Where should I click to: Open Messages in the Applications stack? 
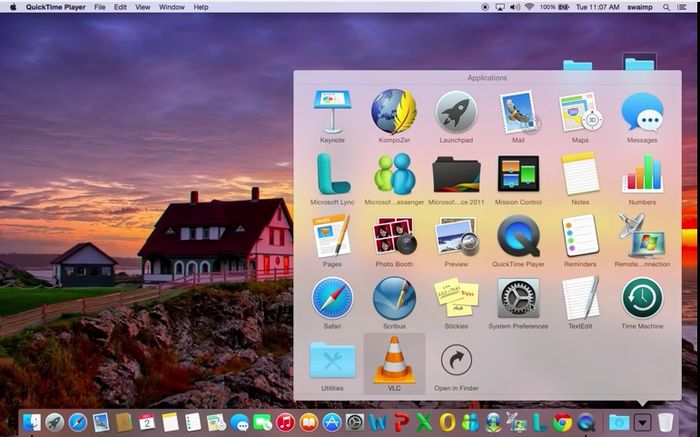tap(642, 112)
